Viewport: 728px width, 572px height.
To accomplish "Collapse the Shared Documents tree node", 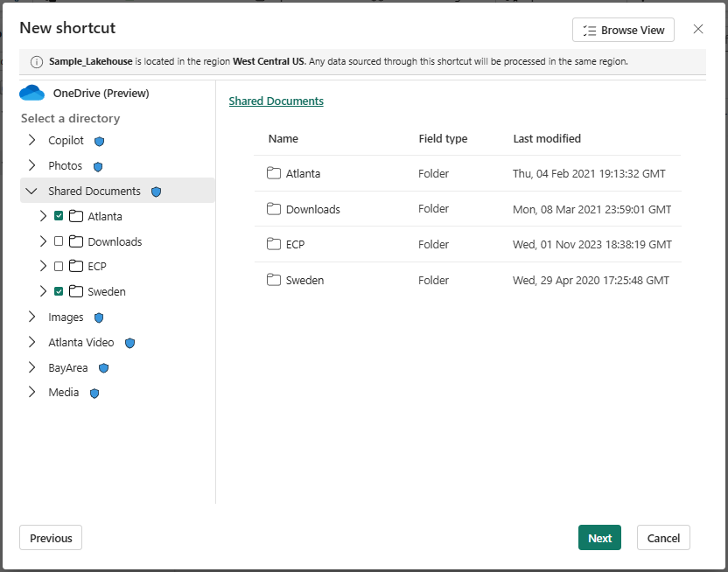I will 31,191.
